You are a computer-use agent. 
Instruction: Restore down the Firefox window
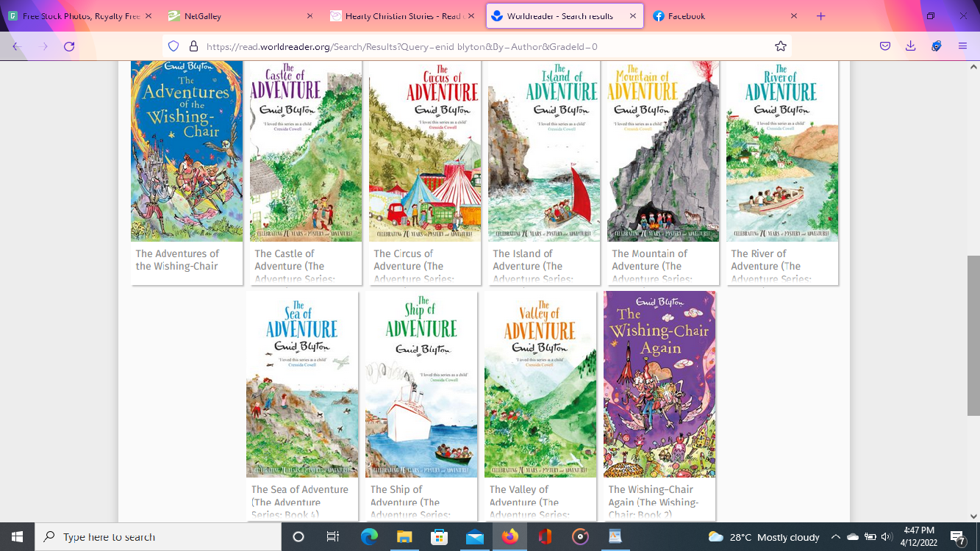(x=930, y=16)
